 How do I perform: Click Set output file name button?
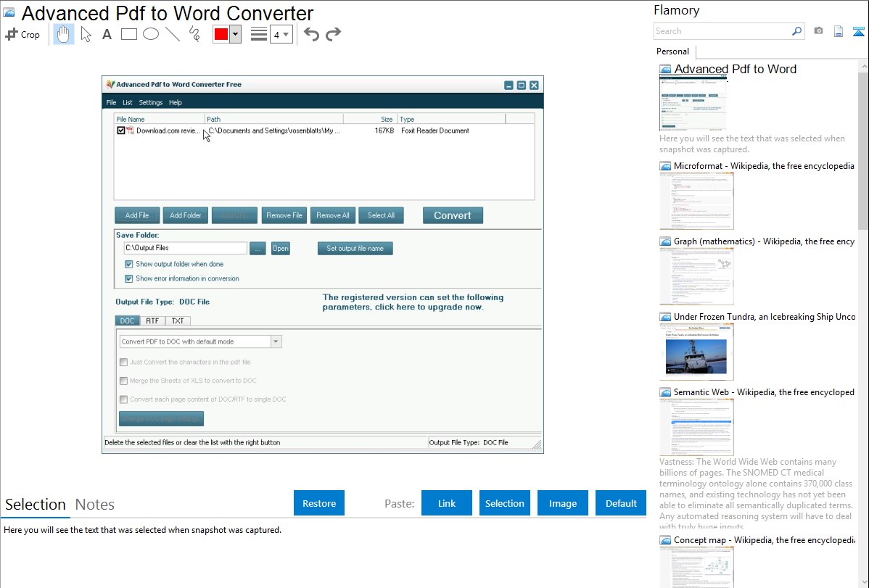pyautogui.click(x=355, y=248)
